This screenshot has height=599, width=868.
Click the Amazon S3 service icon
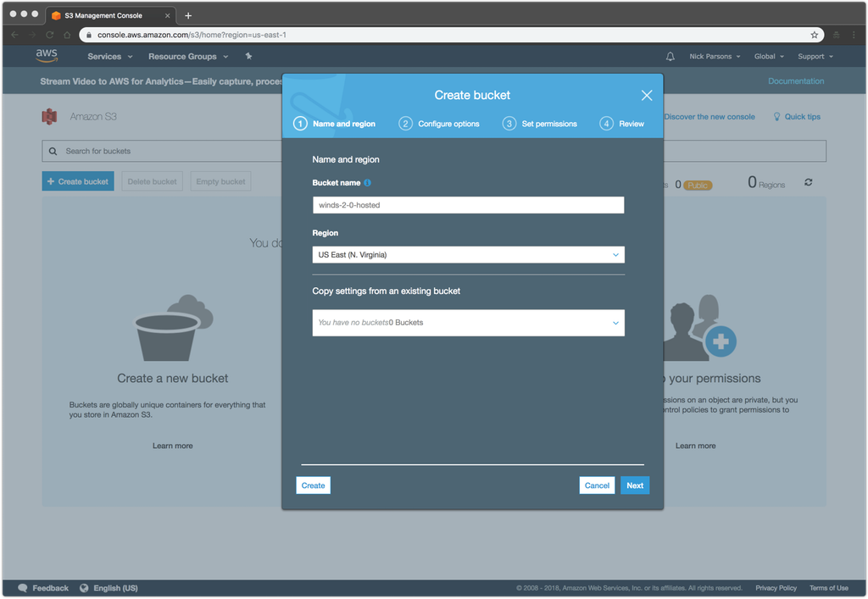point(49,117)
